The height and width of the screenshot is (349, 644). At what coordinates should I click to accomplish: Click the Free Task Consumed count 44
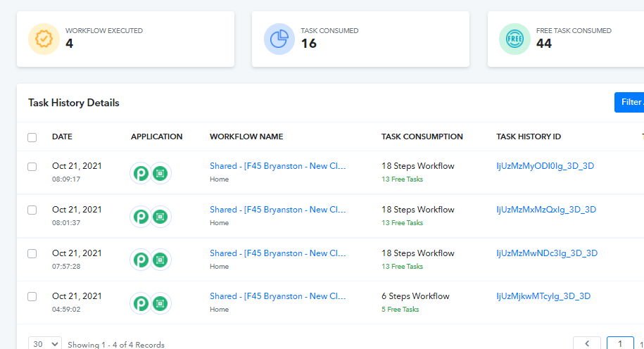pyautogui.click(x=544, y=43)
